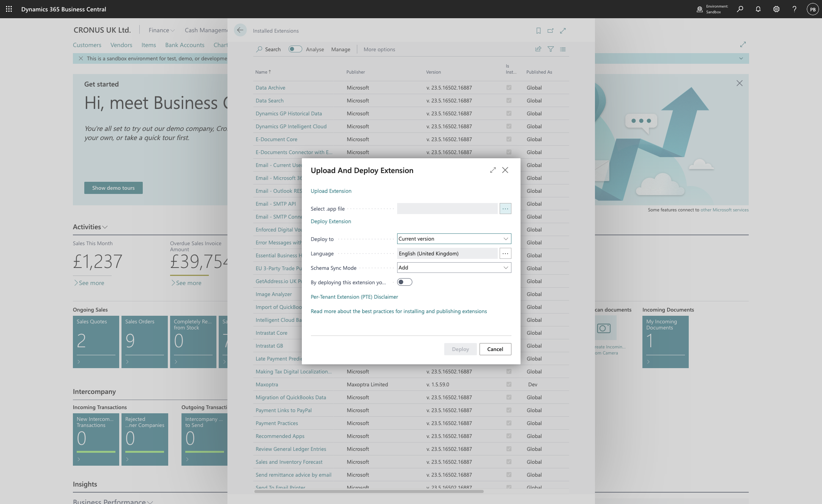Click Is Installed checkbox for Payment Practices

(509, 423)
